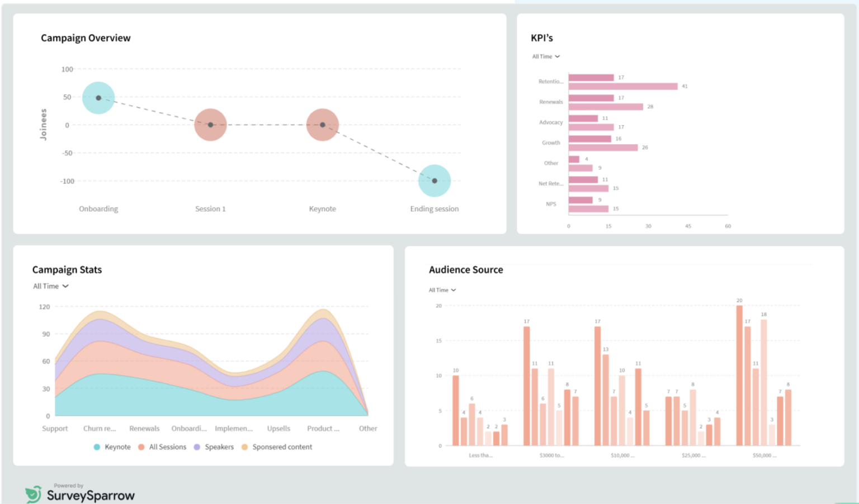859x504 pixels.
Task: Open the All Time dropdown in Audience Source
Action: pos(442,290)
